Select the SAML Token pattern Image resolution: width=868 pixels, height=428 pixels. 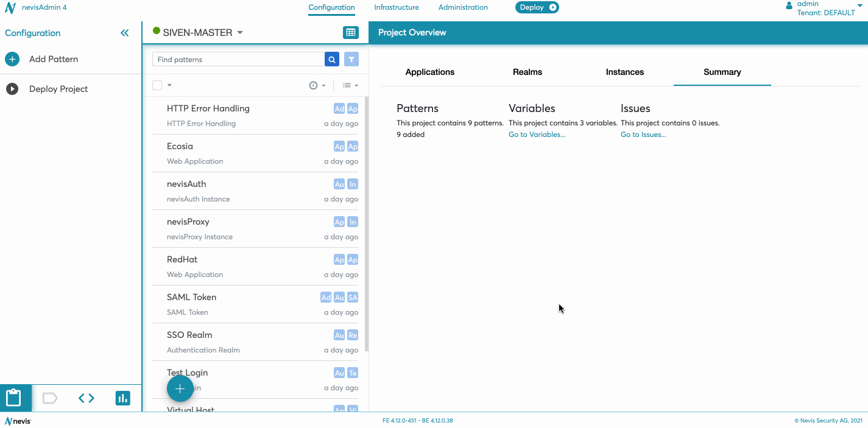(255, 304)
